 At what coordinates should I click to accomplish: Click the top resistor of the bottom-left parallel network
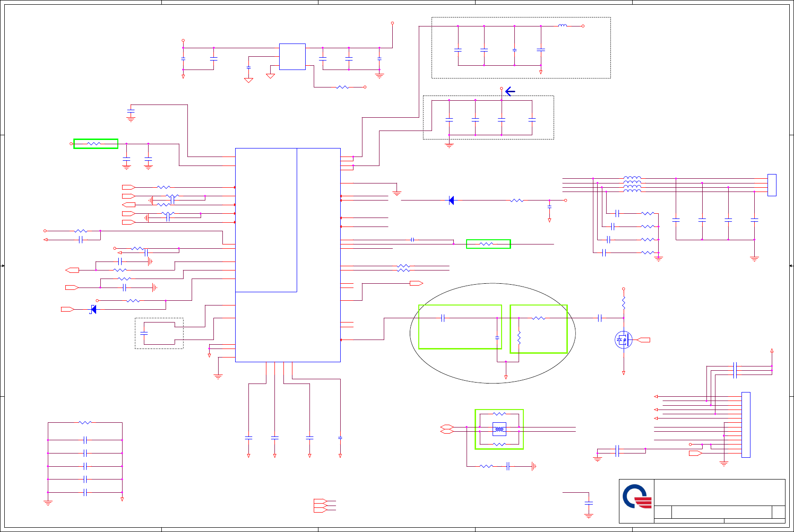coord(85,423)
